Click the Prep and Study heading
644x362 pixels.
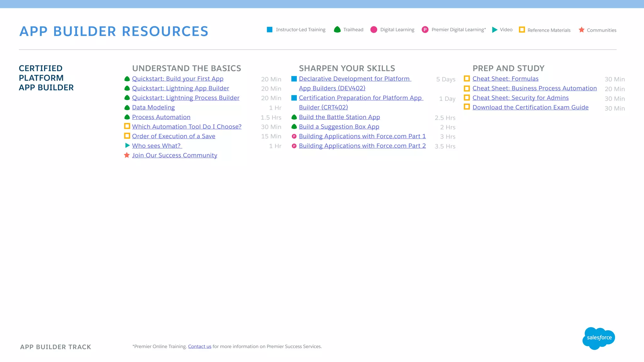coord(508,68)
